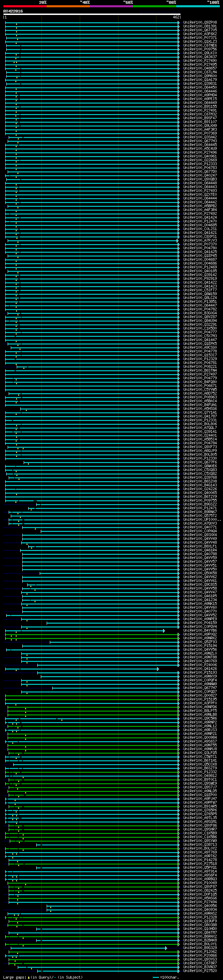Open the UniRef100_Q00827 green hit label
Viewport: 223px width, 980px height.
pyautogui.click(x=200, y=695)
